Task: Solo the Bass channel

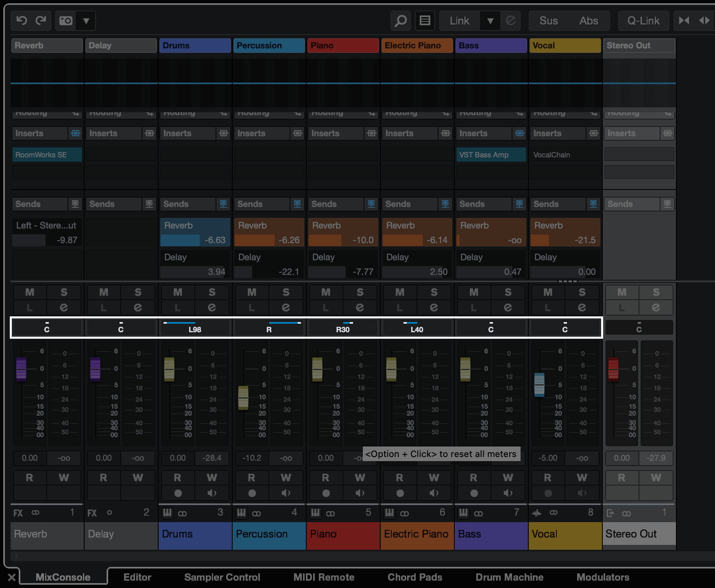Action: (508, 292)
